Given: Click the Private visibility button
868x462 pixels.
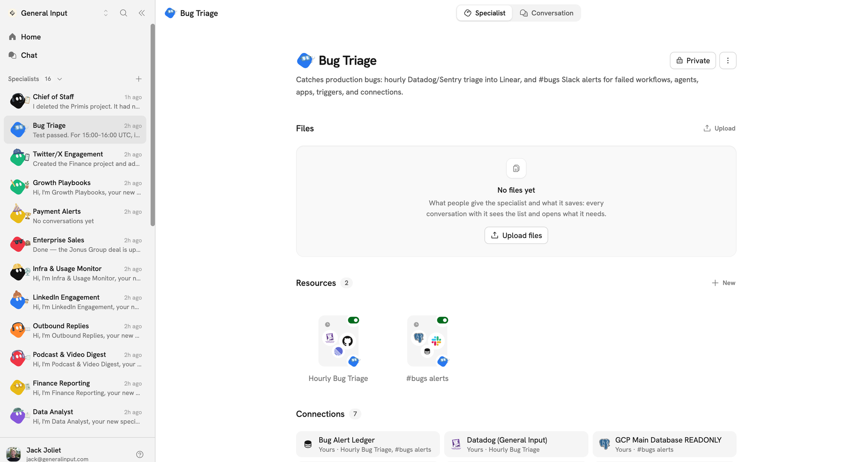Looking at the screenshot, I should 693,61.
